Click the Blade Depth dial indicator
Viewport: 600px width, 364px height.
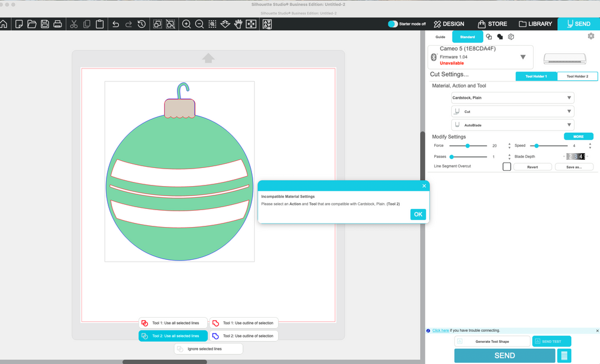575,156
